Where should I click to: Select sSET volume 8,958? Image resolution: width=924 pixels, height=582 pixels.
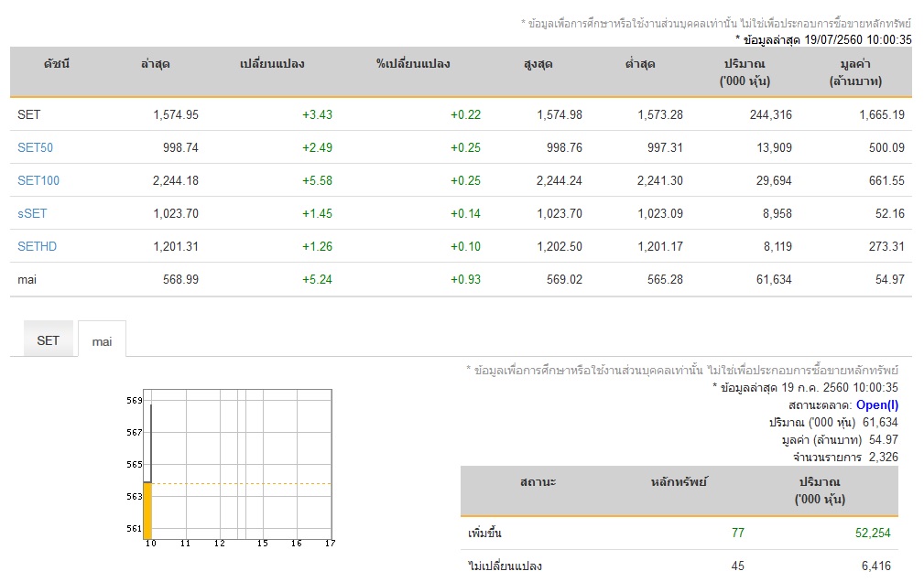[777, 213]
